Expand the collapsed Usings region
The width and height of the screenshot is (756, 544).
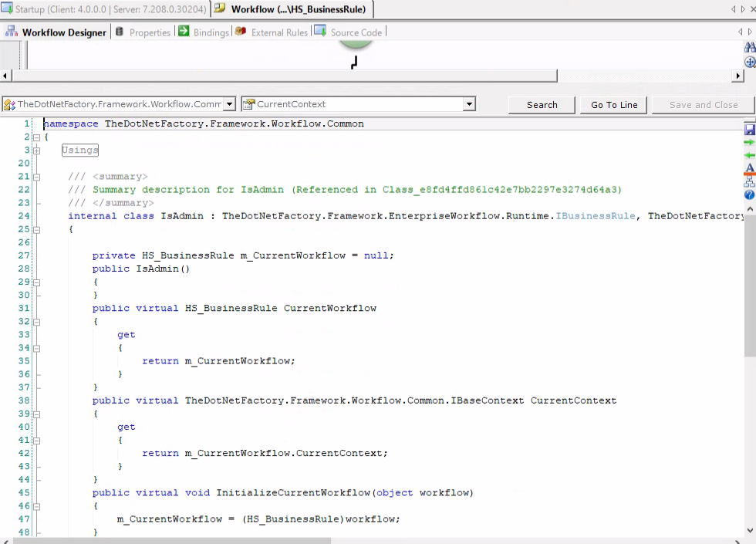37,150
